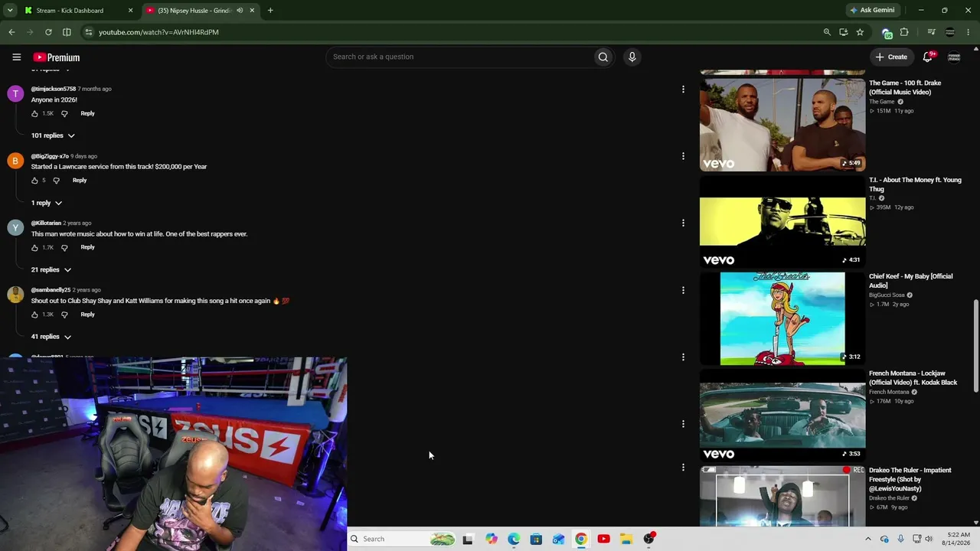Open the volume icon in system tray
Image resolution: width=980 pixels, height=551 pixels.
[929, 539]
